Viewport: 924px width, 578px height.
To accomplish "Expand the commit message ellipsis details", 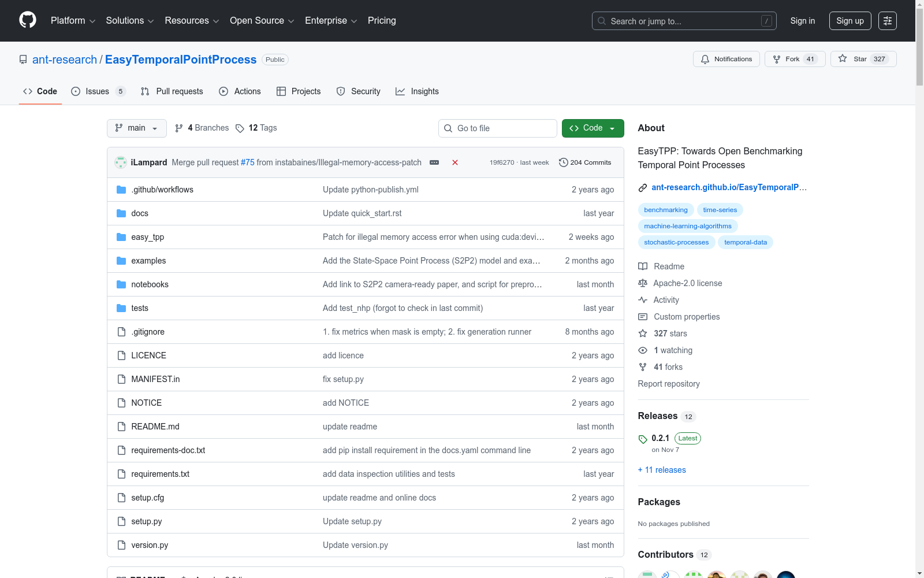I will tap(434, 162).
